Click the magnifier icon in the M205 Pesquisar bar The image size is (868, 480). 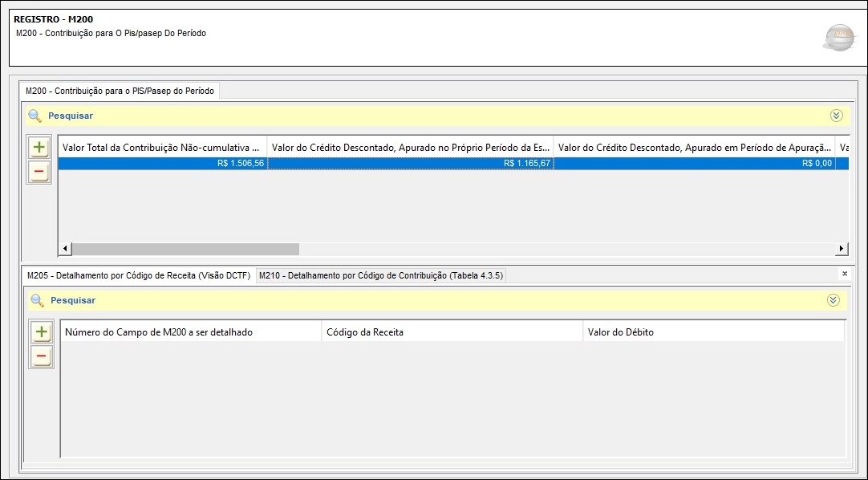tap(37, 300)
